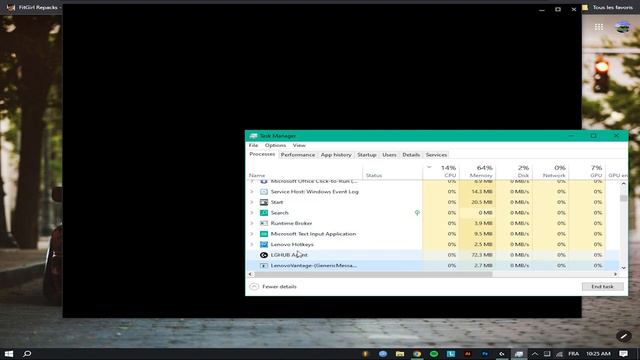
Task: Select the Processes tab
Action: 262,154
